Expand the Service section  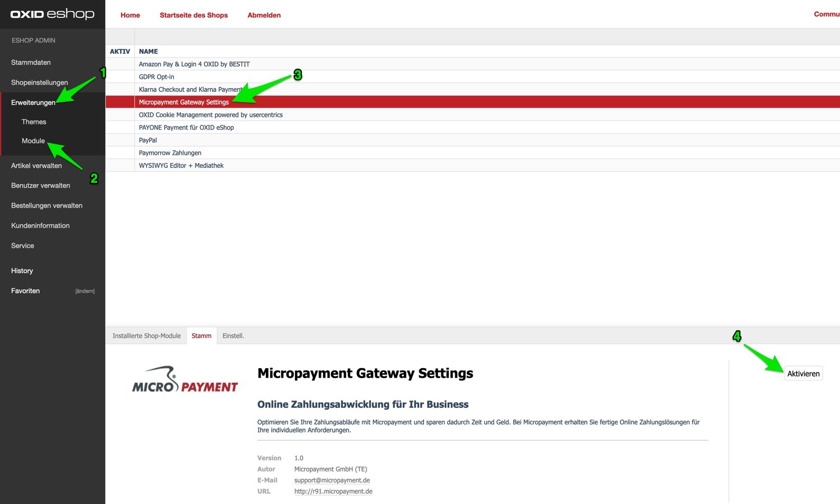click(22, 246)
